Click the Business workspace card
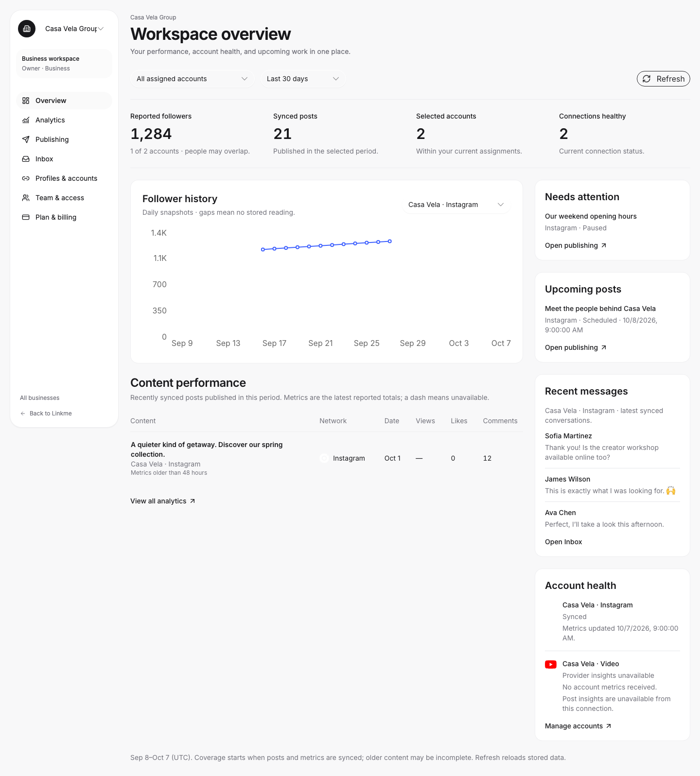Viewport: 700px width, 776px height. [64, 64]
